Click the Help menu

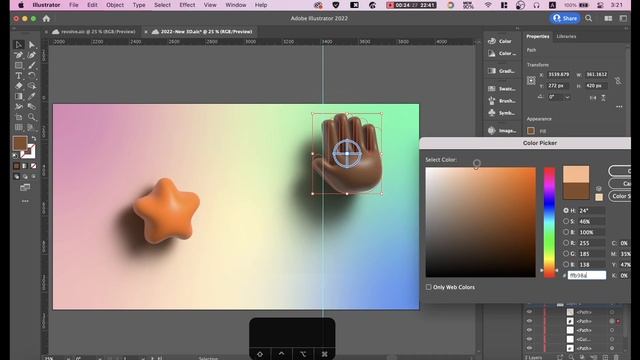pos(261,5)
